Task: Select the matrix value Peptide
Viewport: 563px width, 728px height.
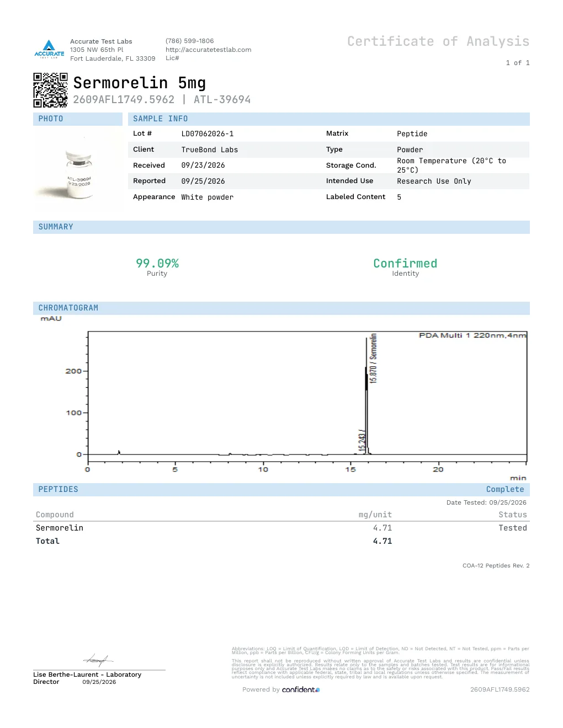Action: (412, 134)
